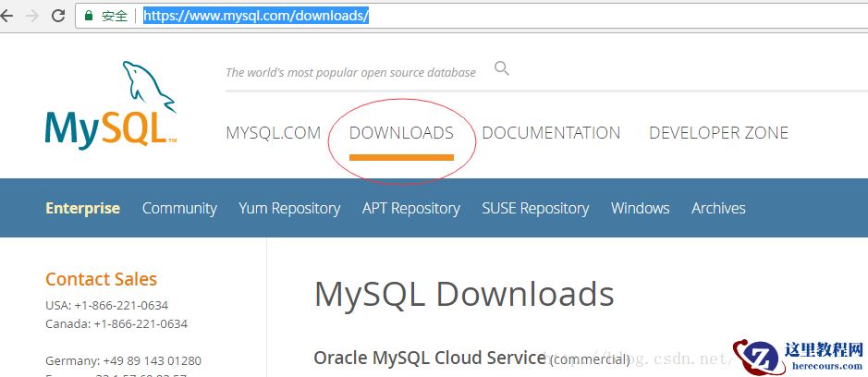The width and height of the screenshot is (868, 377).
Task: Click the Contact Sales heading link
Action: click(x=102, y=279)
